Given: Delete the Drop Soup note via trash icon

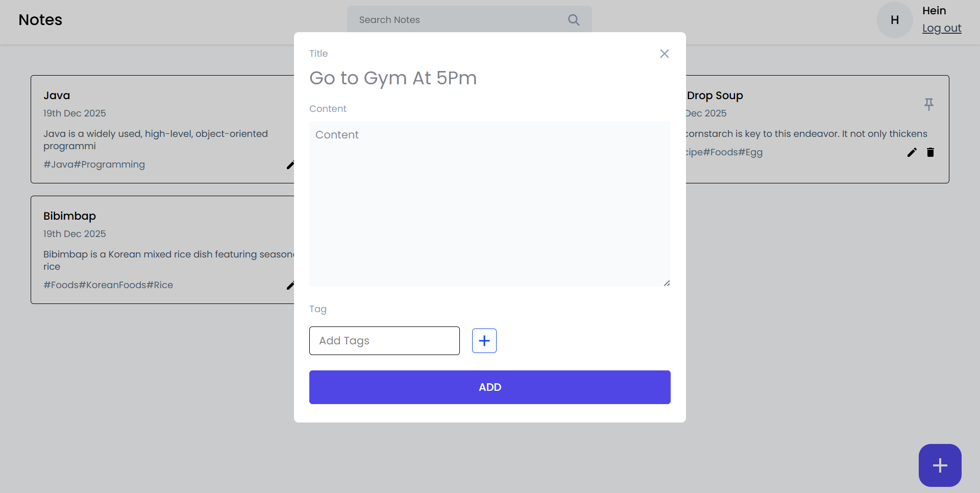Looking at the screenshot, I should click(x=930, y=152).
